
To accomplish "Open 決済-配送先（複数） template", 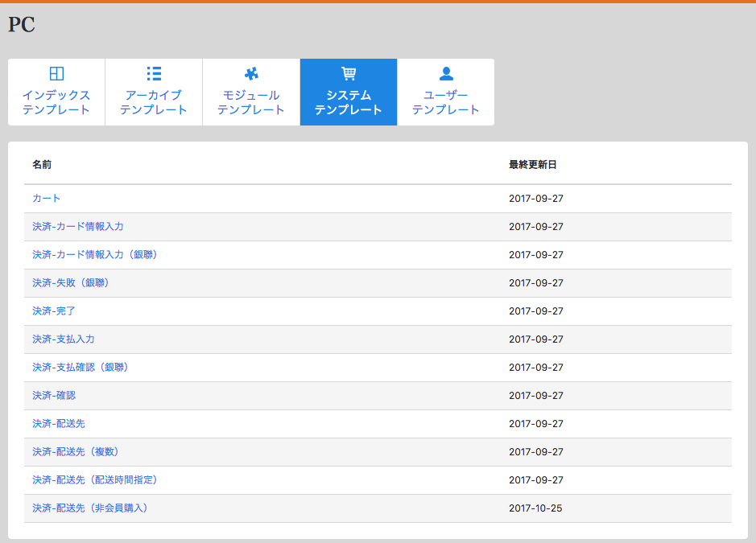I will pyautogui.click(x=76, y=452).
